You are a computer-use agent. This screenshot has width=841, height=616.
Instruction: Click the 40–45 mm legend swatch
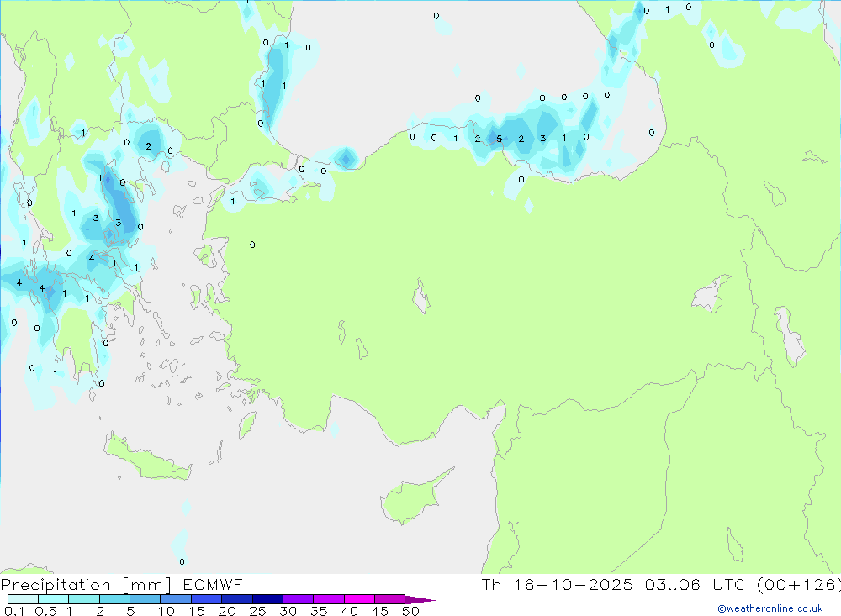(359, 599)
